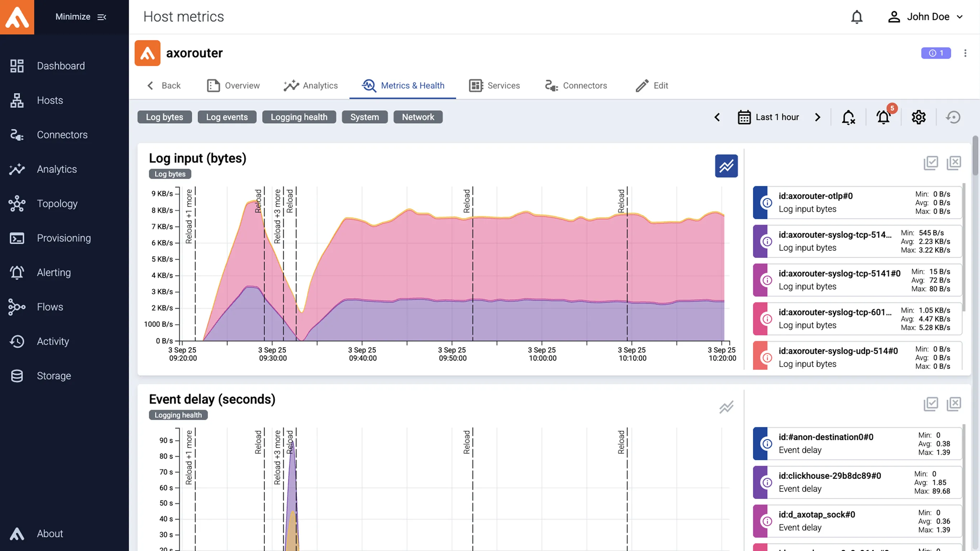
Task: Toggle the axorouter-syslog-tcp-5141#0 series swatch
Action: coord(760,280)
